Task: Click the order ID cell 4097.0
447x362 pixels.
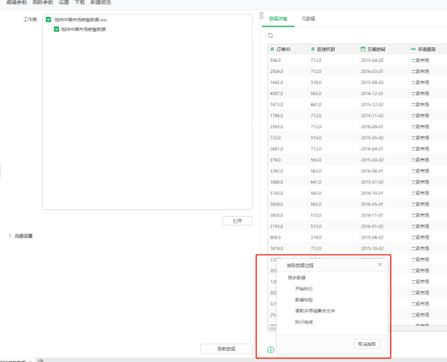Action: click(276, 93)
